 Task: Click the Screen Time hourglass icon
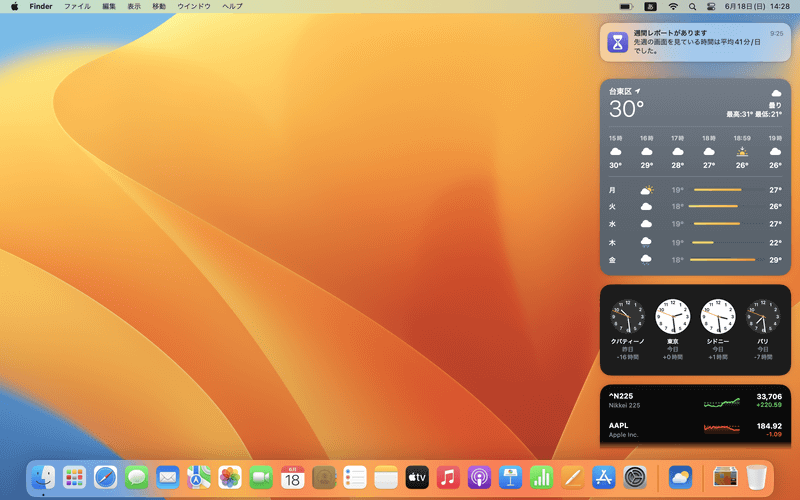(617, 42)
